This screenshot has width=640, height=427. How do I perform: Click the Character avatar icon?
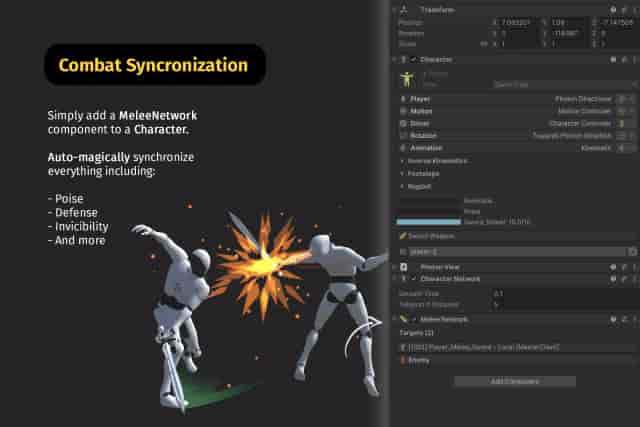click(x=406, y=78)
